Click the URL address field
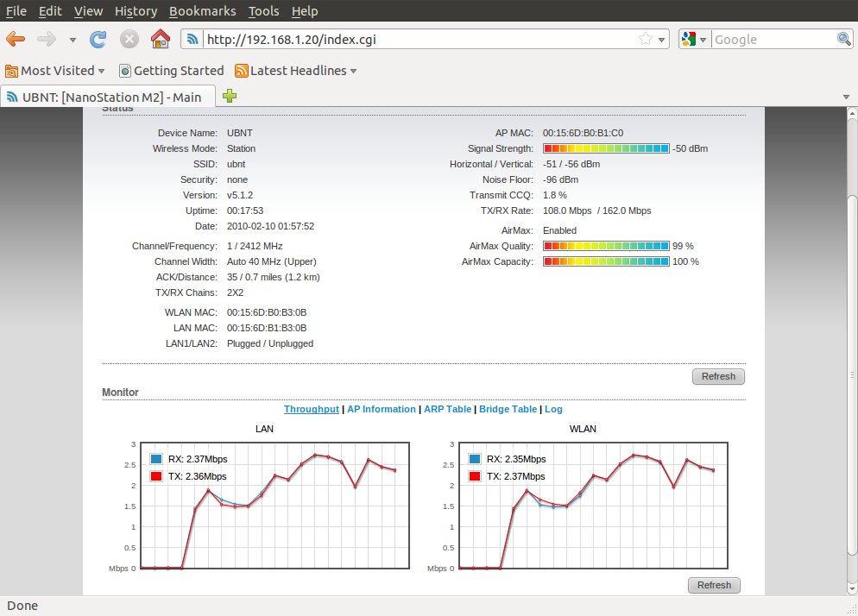The width and height of the screenshot is (858, 616). [x=414, y=39]
